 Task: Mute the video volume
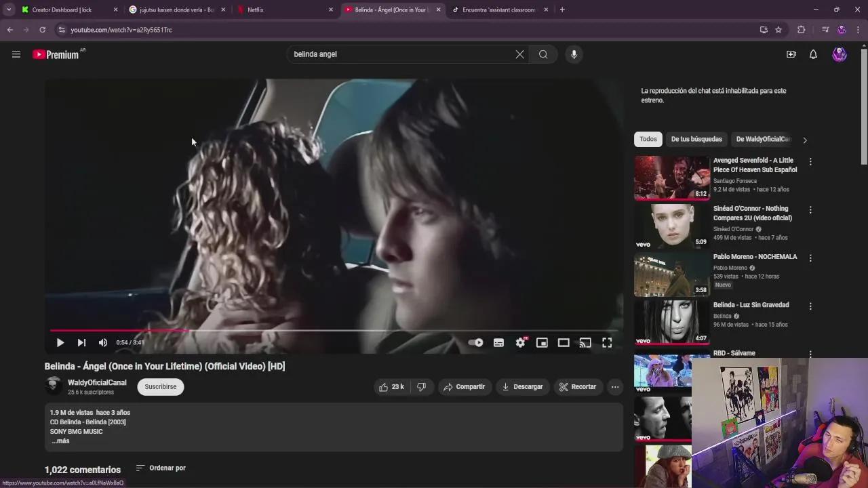pos(103,343)
